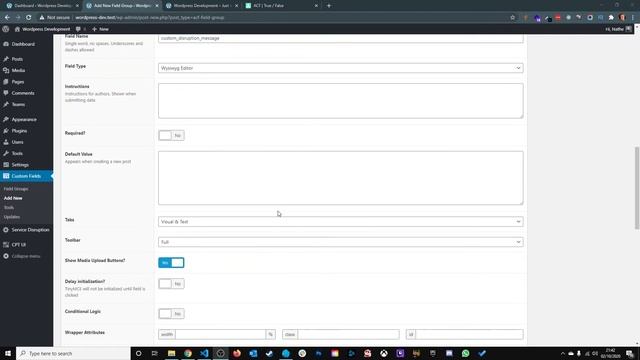Close the ACF True / False tab

316,6
